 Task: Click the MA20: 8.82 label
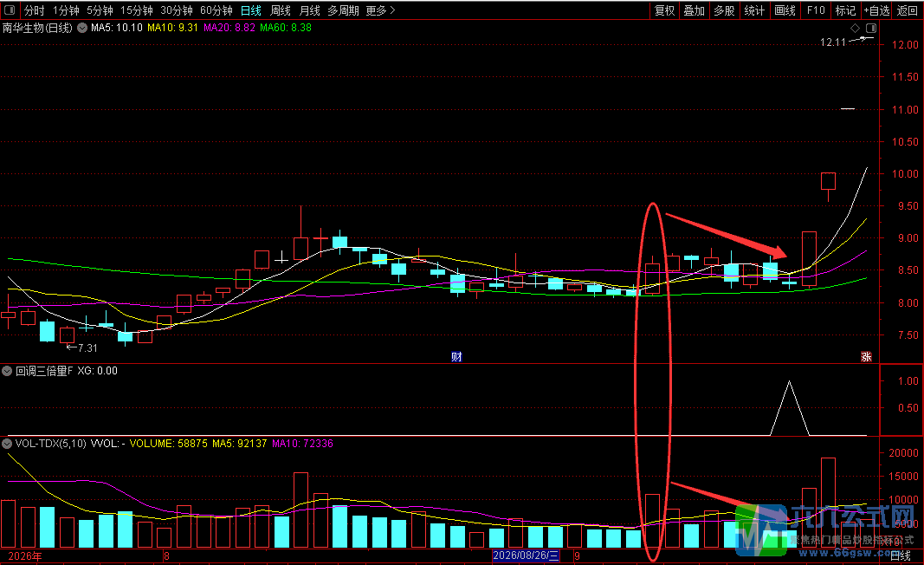[229, 28]
